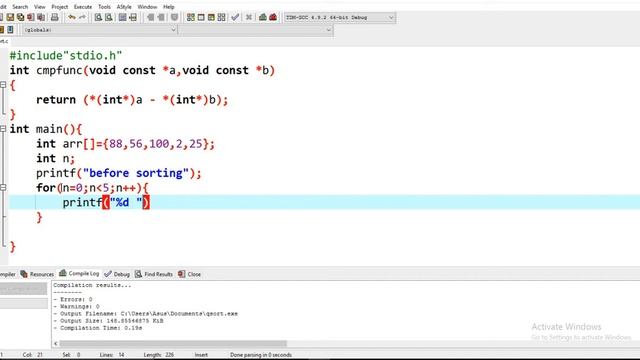This screenshot has width=640, height=360.
Task: Click the Print toolbar icon
Action: pos(54,17)
